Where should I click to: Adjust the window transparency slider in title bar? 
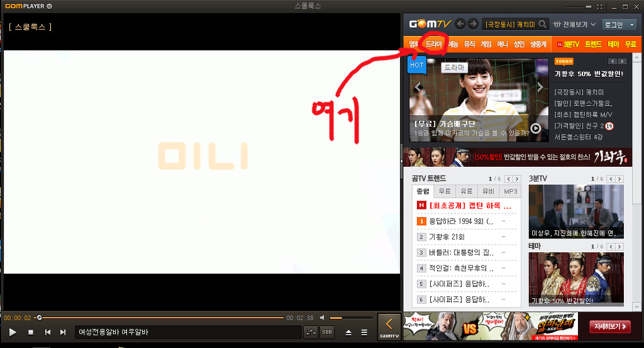(x=579, y=6)
